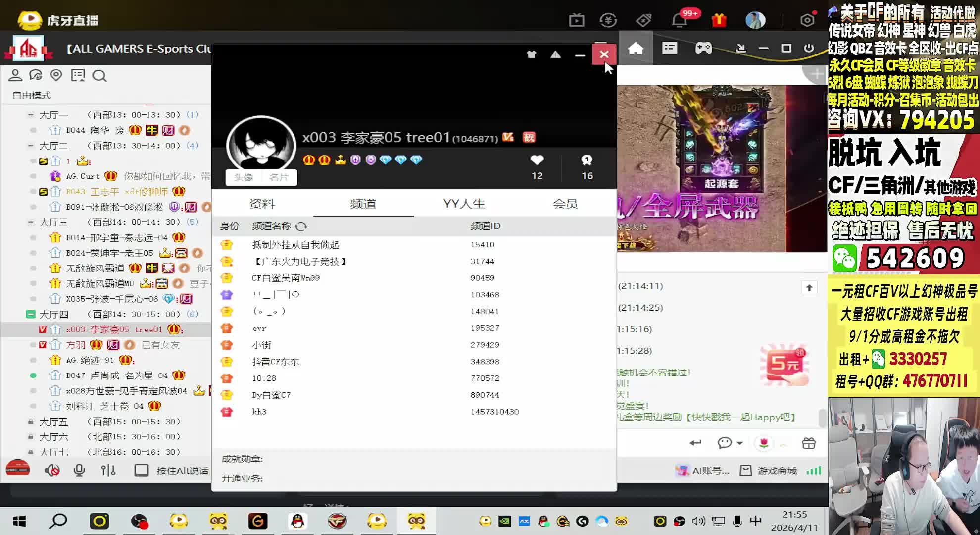The image size is (980, 535).
Task: Click the profile avatar picture
Action: pyautogui.click(x=261, y=145)
